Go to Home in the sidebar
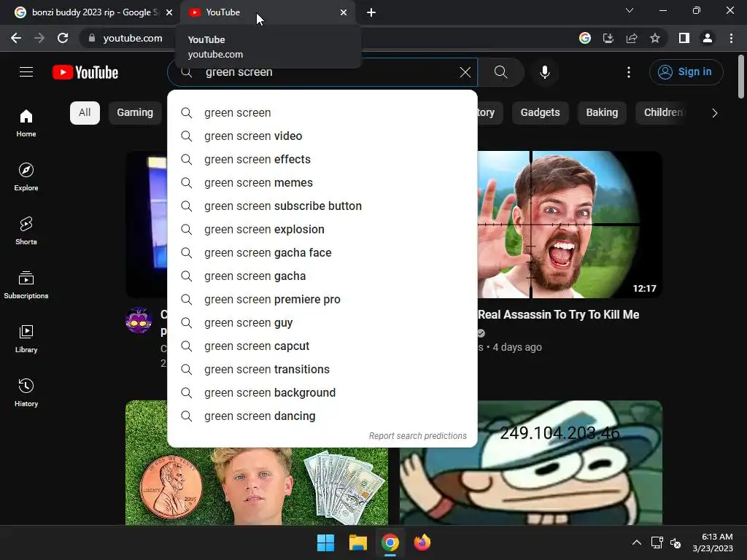 coord(26,122)
